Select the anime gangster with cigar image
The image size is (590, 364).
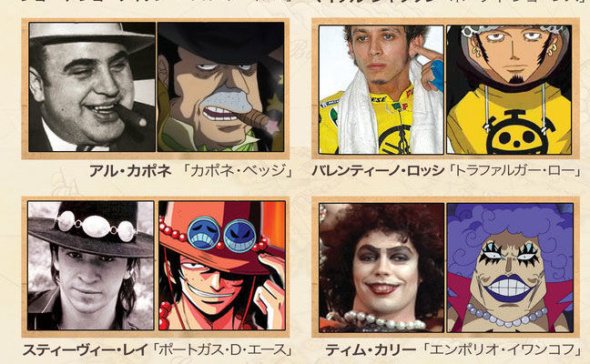(x=221, y=86)
